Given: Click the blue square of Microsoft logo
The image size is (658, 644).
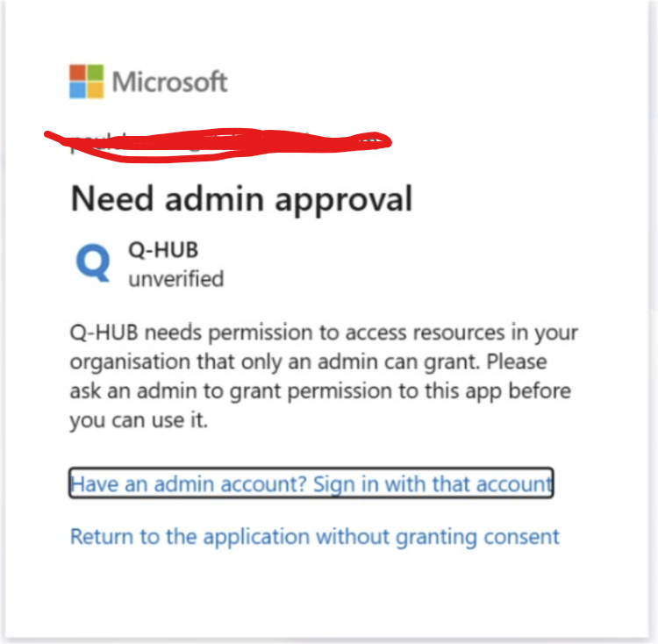Looking at the screenshot, I should pyautogui.click(x=77, y=90).
